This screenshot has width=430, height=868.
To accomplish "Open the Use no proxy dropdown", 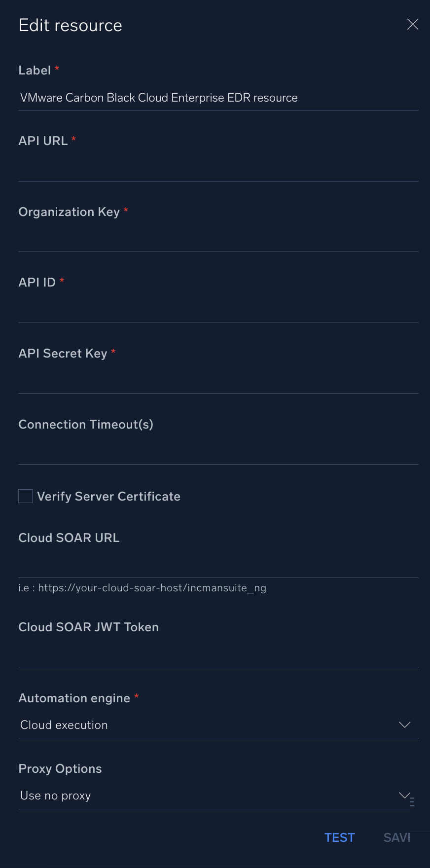I will (x=207, y=796).
